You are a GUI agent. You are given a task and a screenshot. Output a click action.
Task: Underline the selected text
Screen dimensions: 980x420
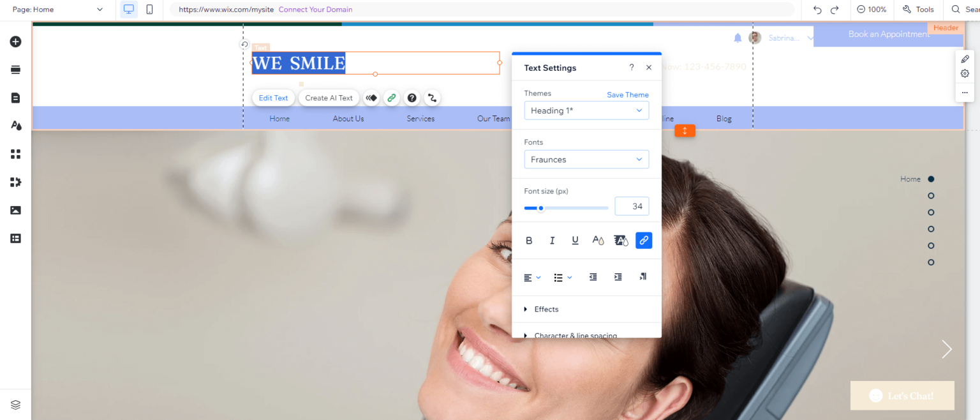(575, 240)
